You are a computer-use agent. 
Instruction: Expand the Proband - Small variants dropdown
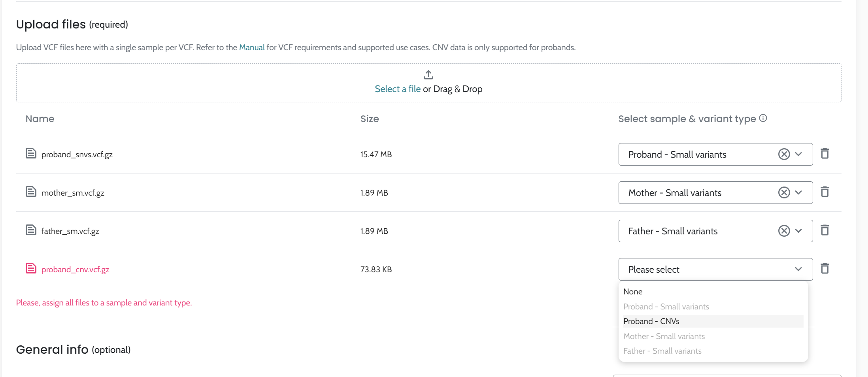[x=798, y=154]
